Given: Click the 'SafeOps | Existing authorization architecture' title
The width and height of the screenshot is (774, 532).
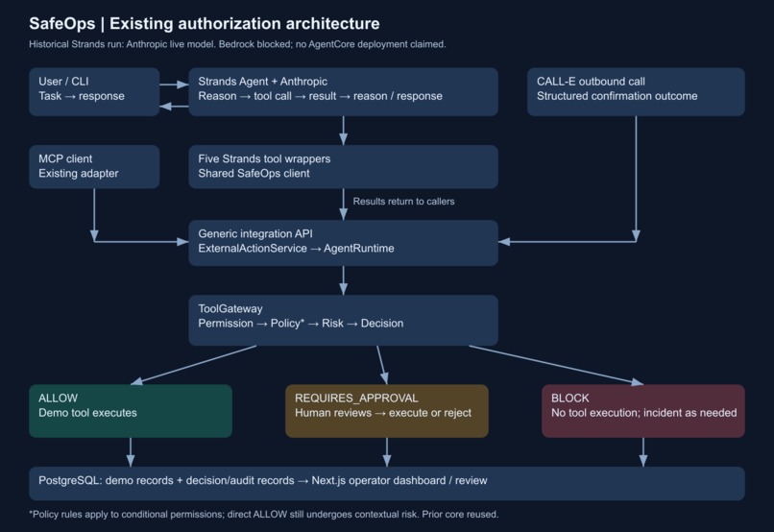Looking at the screenshot, I should [205, 23].
